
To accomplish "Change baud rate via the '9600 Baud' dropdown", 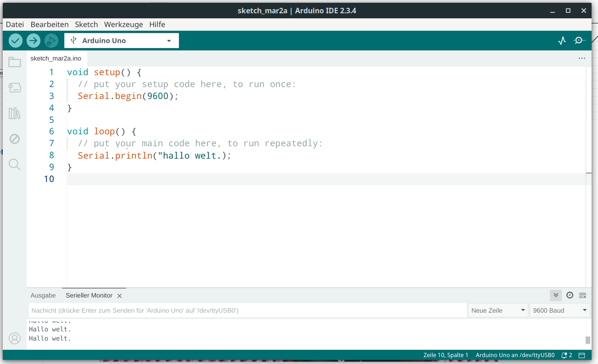I will [x=559, y=310].
